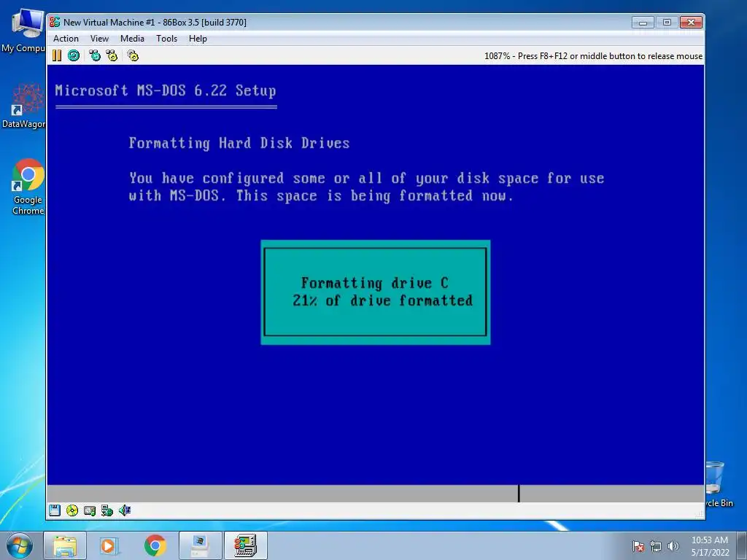
Task: Click 'Microsoft MS-DOS 6.22 Setup' title
Action: tap(166, 90)
